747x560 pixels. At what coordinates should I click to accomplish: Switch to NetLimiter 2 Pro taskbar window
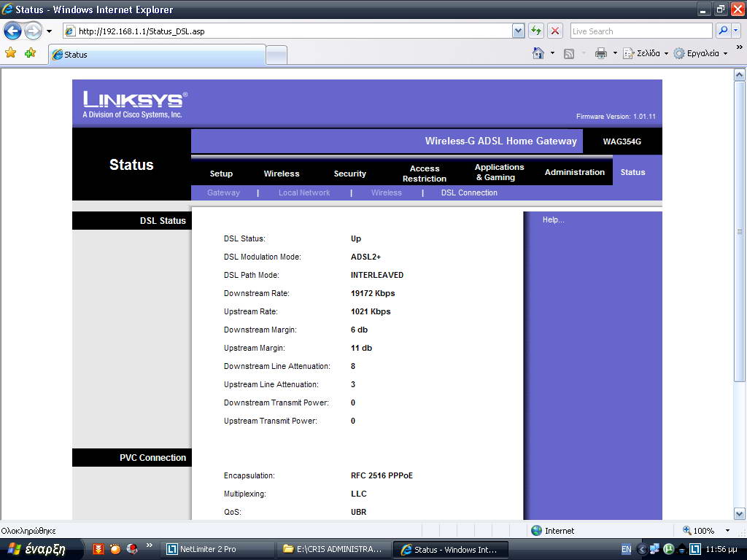[x=218, y=550]
